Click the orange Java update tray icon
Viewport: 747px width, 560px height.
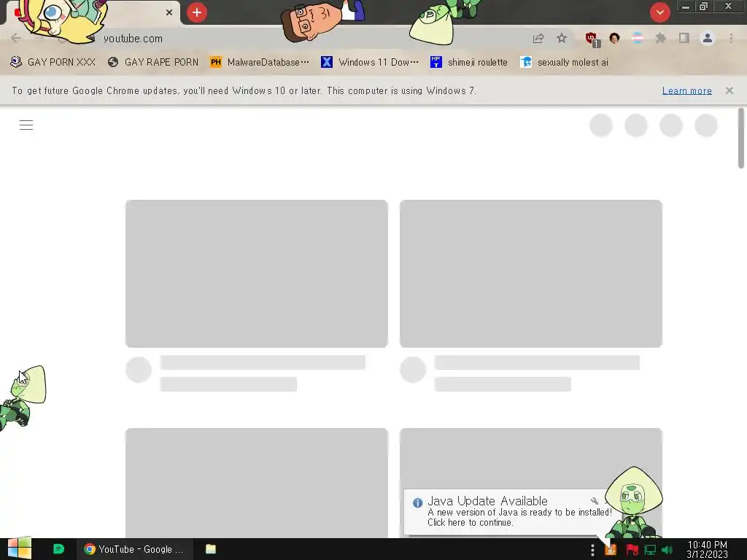pos(611,550)
